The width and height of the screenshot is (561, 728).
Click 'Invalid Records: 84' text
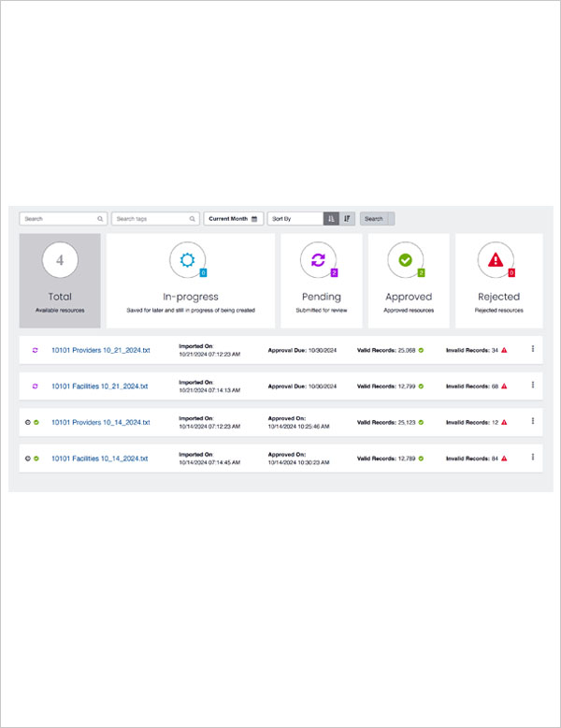(472, 459)
